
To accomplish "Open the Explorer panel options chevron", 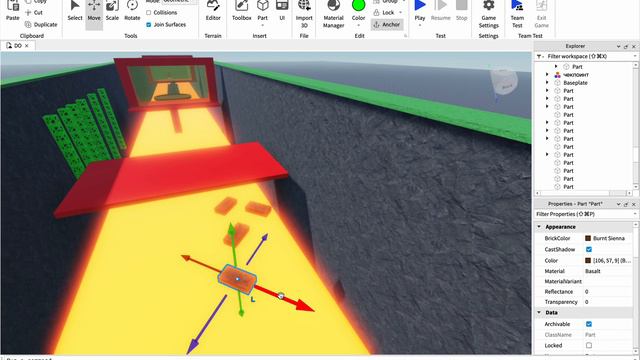I will 618,46.
